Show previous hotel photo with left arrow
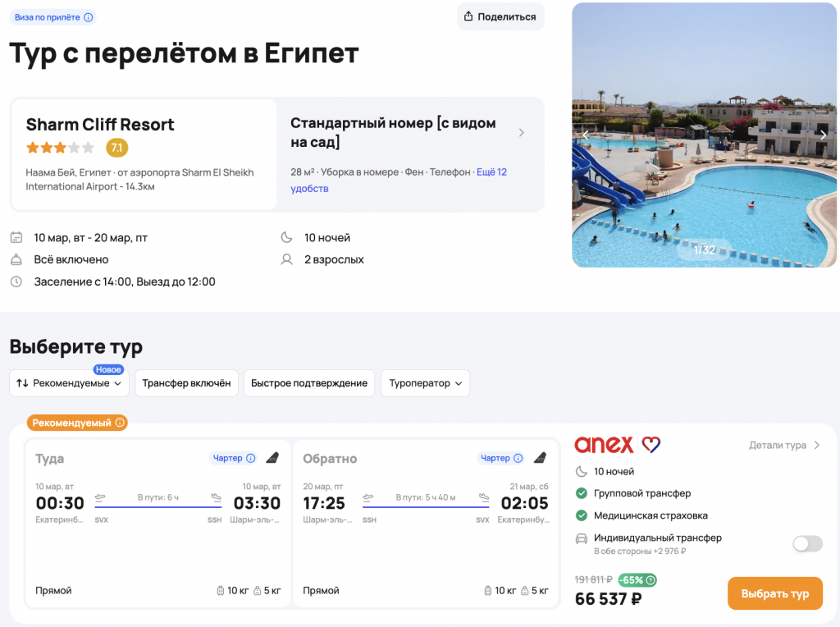Image resolution: width=840 pixels, height=627 pixels. (586, 135)
